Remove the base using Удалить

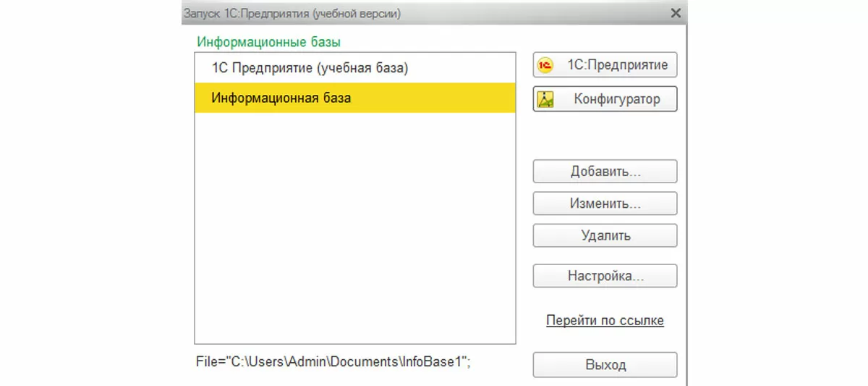(x=605, y=235)
